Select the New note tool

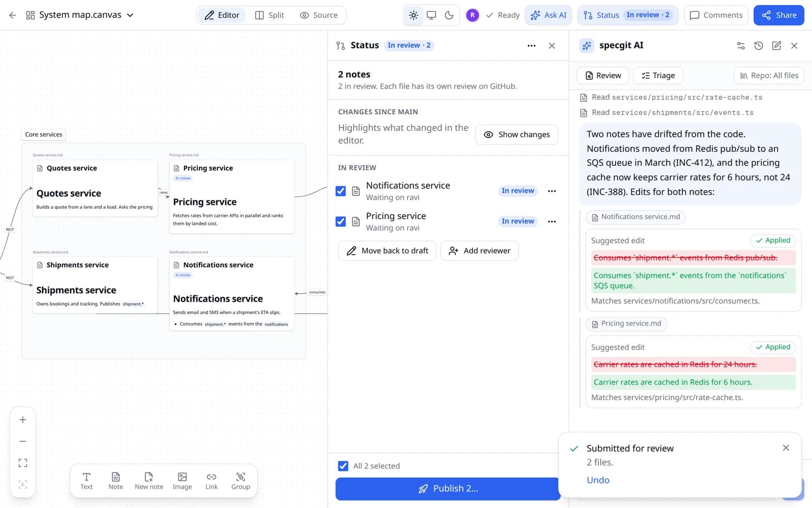(x=149, y=481)
